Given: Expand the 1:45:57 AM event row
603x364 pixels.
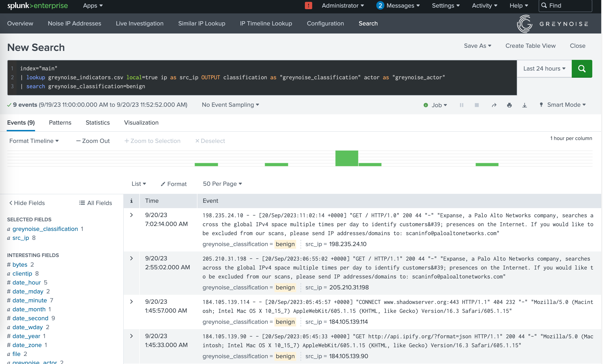Looking at the screenshot, I should tap(131, 302).
